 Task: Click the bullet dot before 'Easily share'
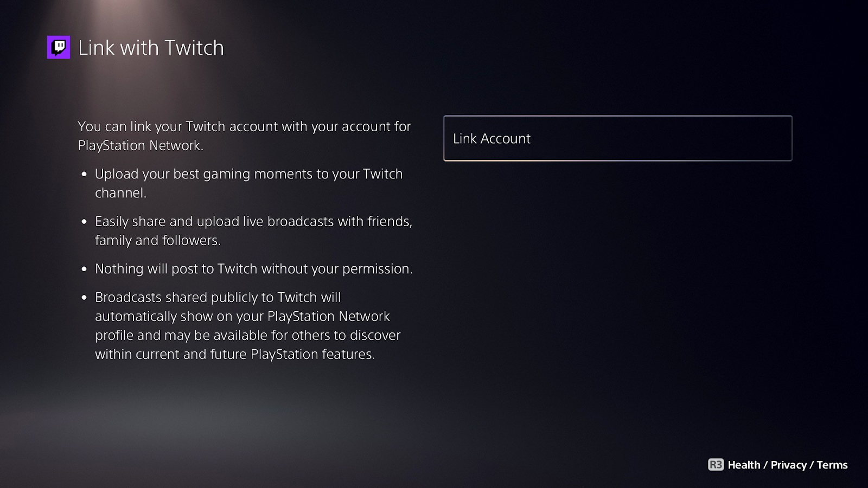(x=84, y=222)
